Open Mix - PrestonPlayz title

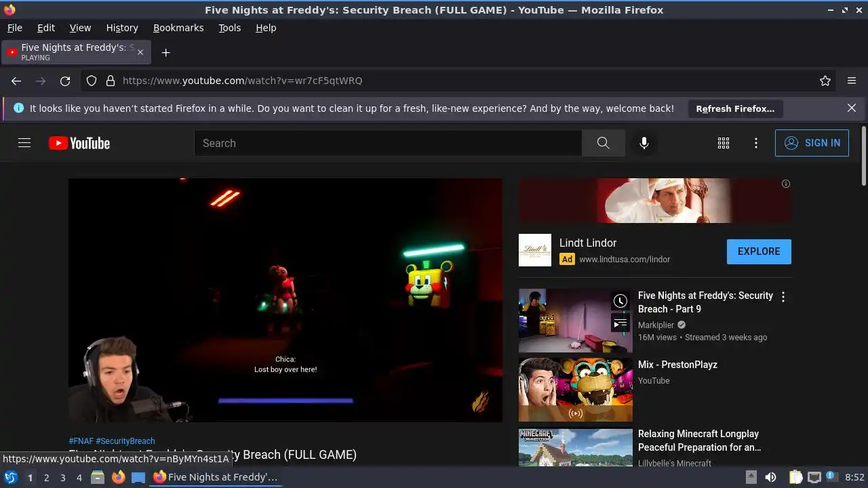click(677, 365)
